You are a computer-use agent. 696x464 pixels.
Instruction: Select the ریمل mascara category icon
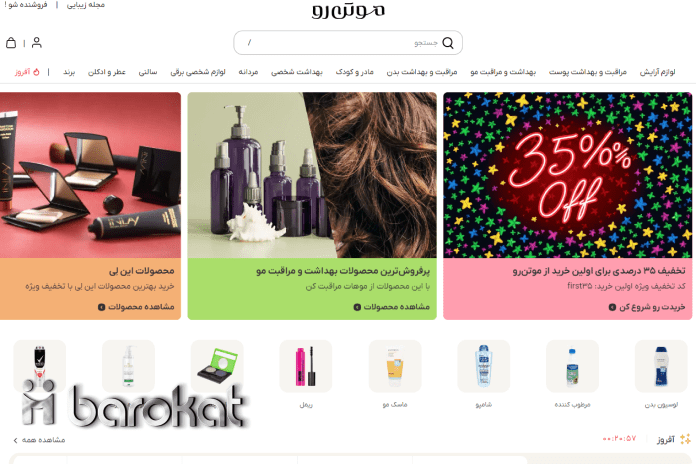pyautogui.click(x=306, y=366)
